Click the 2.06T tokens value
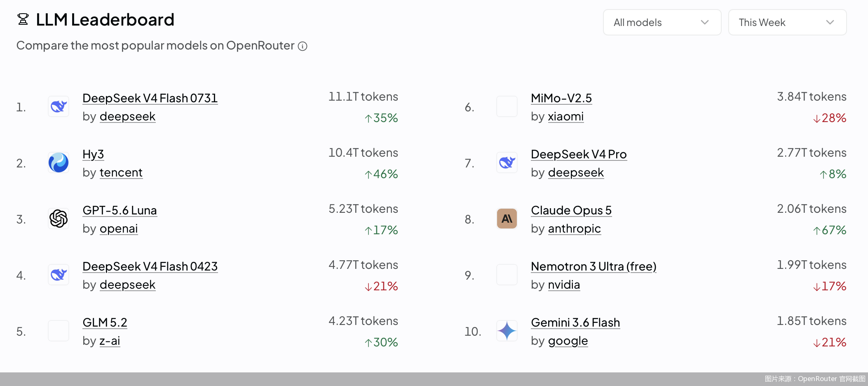The image size is (868, 386). tap(812, 209)
